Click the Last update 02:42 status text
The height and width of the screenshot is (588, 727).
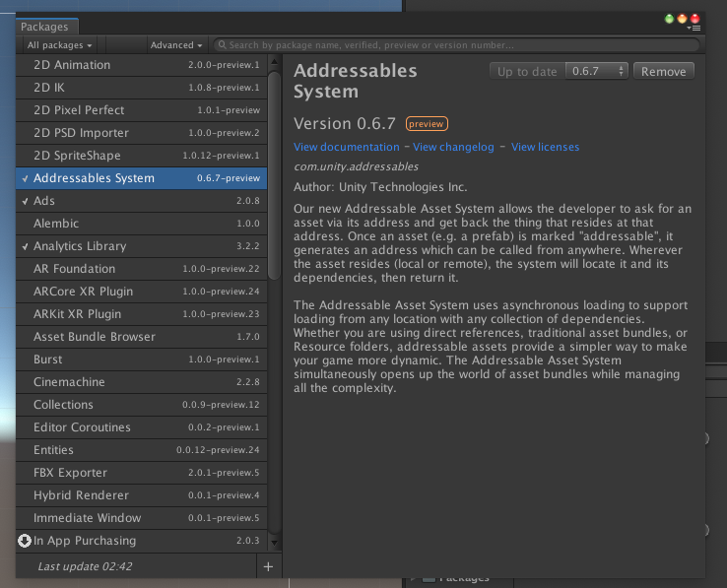85,566
